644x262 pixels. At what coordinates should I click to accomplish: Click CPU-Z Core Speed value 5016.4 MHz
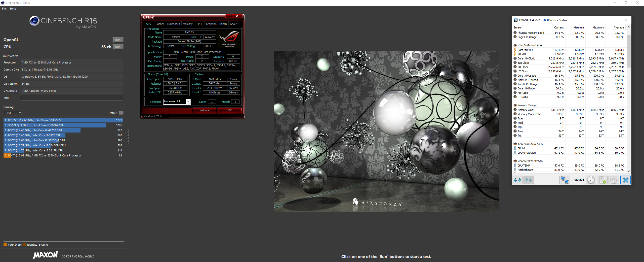tap(175, 79)
